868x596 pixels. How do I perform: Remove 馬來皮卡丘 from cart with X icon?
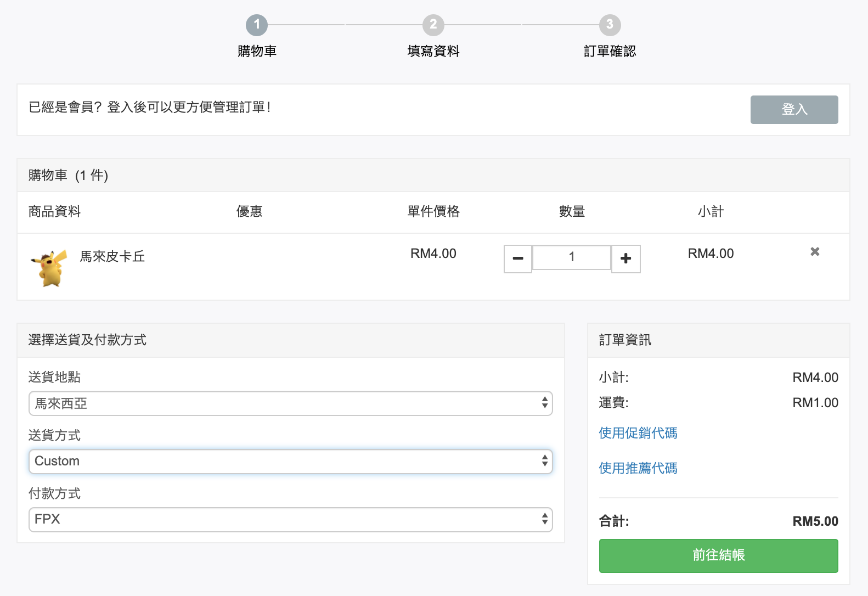(815, 251)
